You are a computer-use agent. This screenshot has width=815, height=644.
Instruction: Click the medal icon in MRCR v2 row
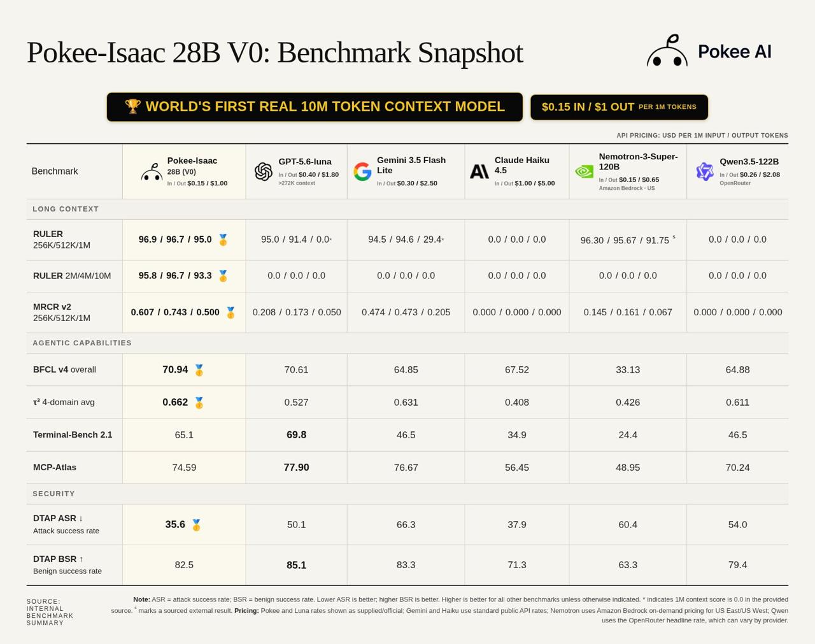click(x=230, y=312)
